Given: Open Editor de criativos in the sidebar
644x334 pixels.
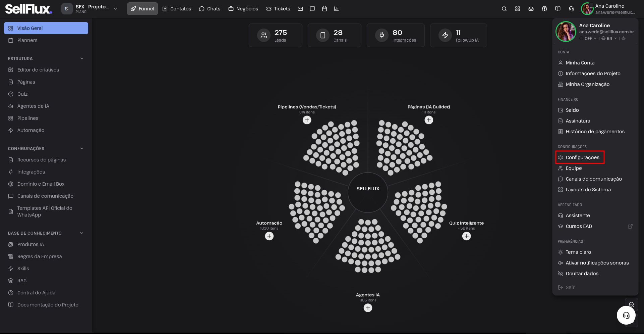Looking at the screenshot, I should tap(46, 70).
